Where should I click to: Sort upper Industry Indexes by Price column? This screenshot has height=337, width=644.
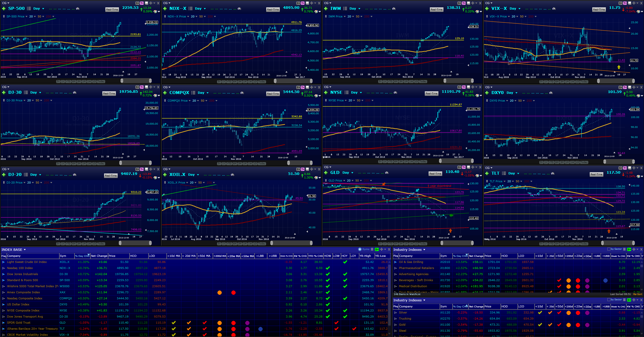point(492,256)
